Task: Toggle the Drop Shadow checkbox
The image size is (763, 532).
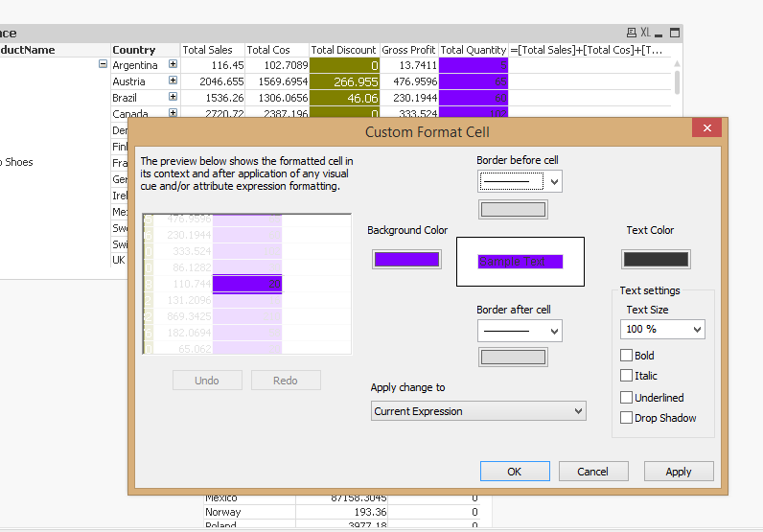Action: pos(627,418)
